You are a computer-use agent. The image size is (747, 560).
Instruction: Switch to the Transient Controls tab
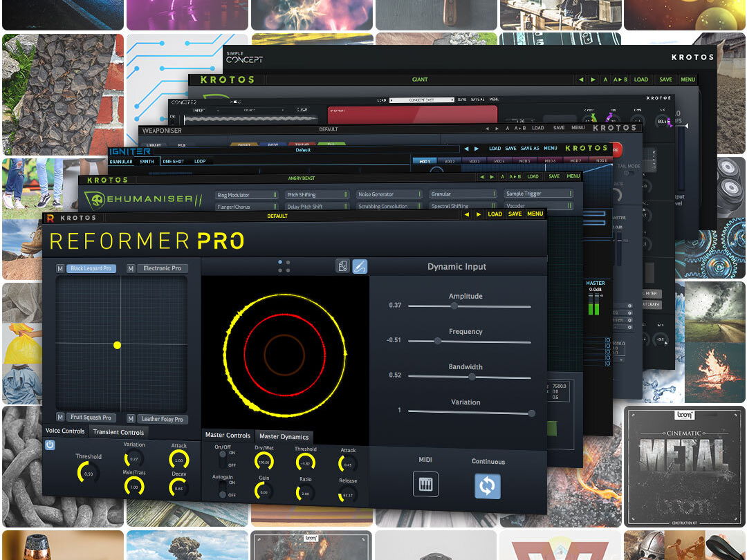pyautogui.click(x=118, y=432)
